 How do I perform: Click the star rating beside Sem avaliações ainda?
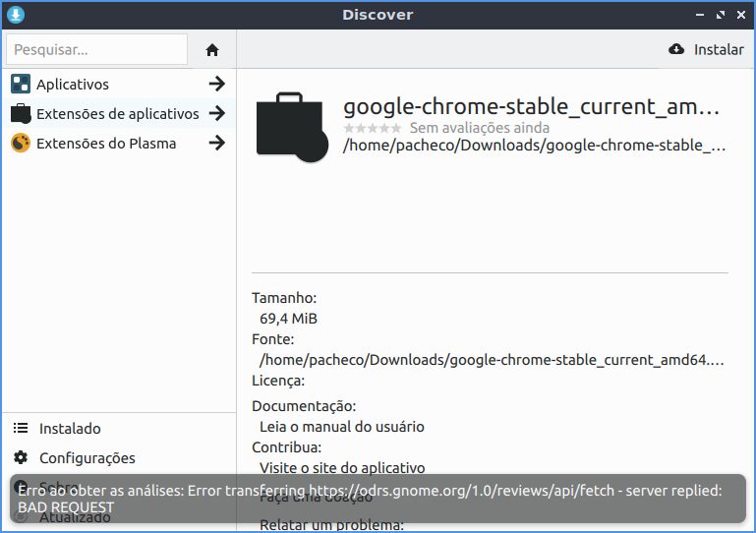click(372, 128)
